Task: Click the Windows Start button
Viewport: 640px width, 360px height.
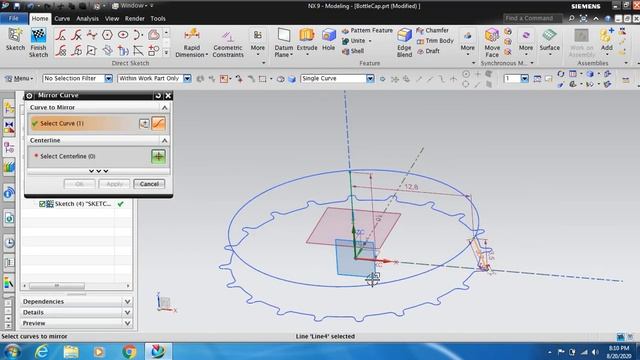Action: 12,351
